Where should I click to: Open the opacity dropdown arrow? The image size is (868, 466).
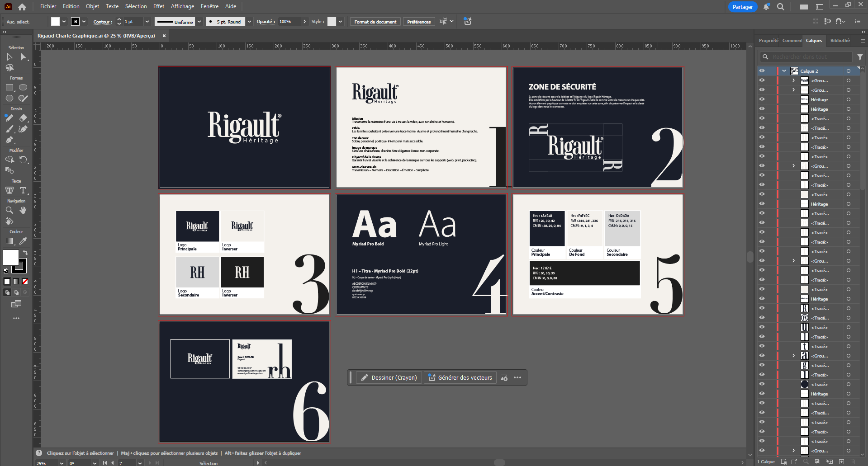304,22
